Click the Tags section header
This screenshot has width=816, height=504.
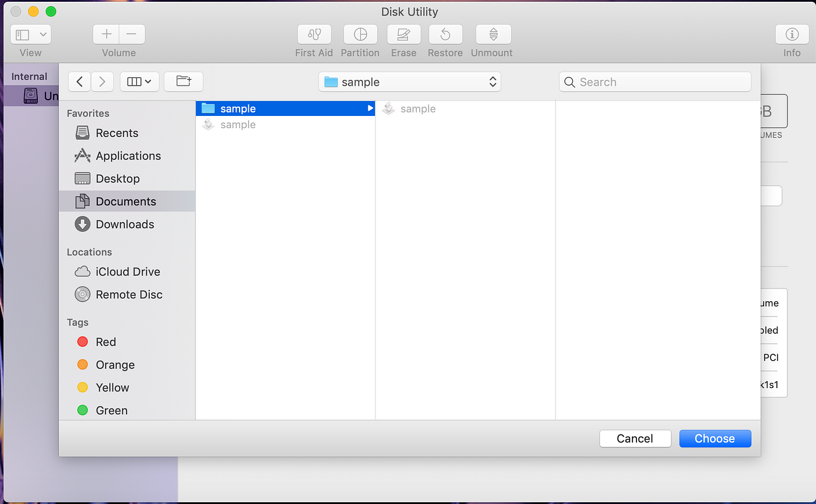click(x=78, y=322)
